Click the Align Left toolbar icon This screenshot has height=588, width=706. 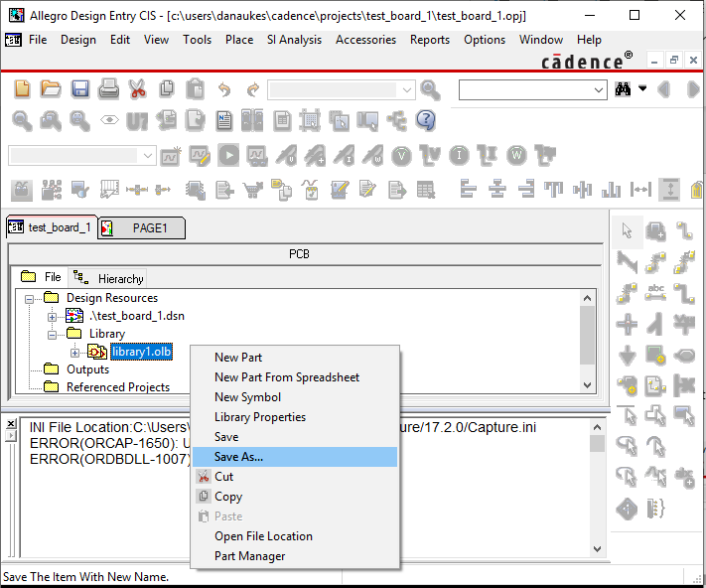pyautogui.click(x=469, y=189)
